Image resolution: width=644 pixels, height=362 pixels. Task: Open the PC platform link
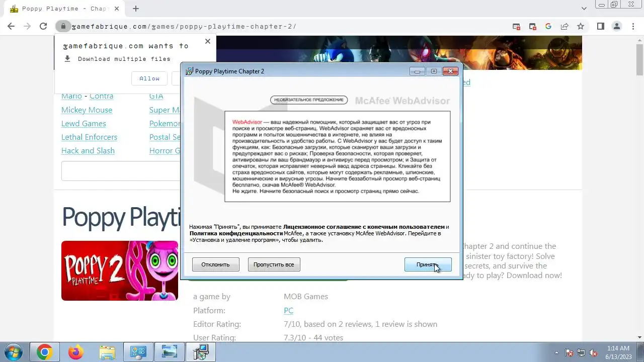pyautogui.click(x=288, y=311)
